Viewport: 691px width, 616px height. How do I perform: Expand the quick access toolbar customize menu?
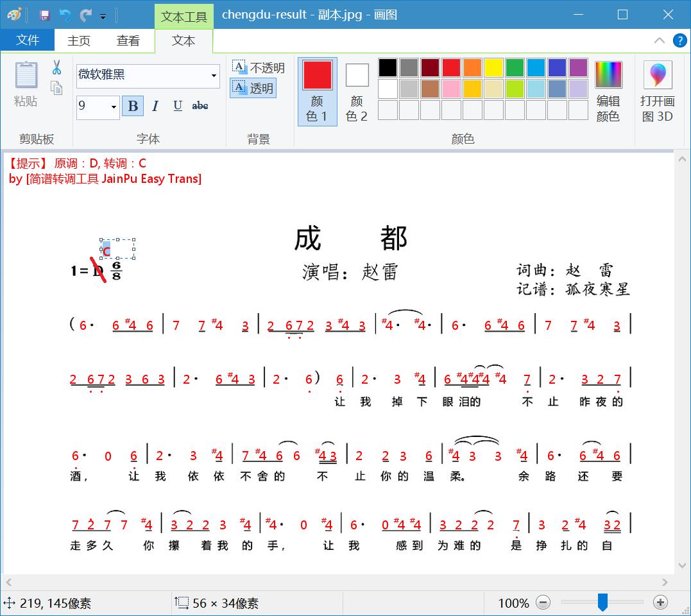(x=103, y=15)
